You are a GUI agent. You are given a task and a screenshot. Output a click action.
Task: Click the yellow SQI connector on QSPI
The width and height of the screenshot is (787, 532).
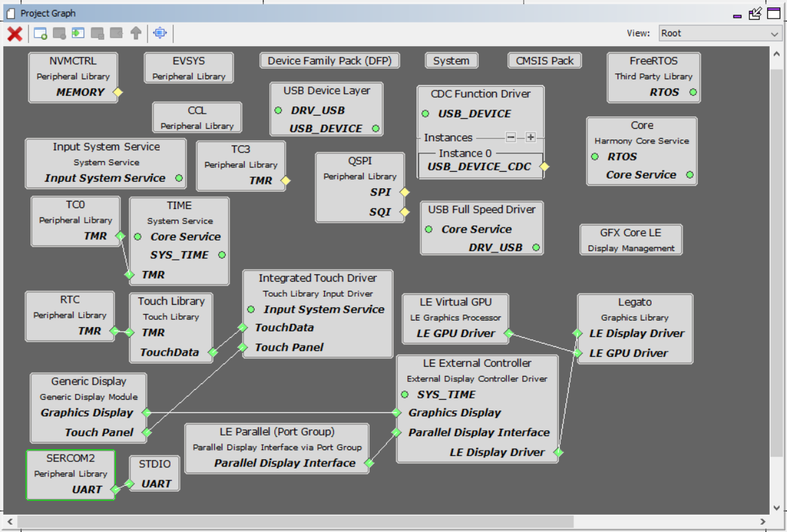(x=405, y=212)
